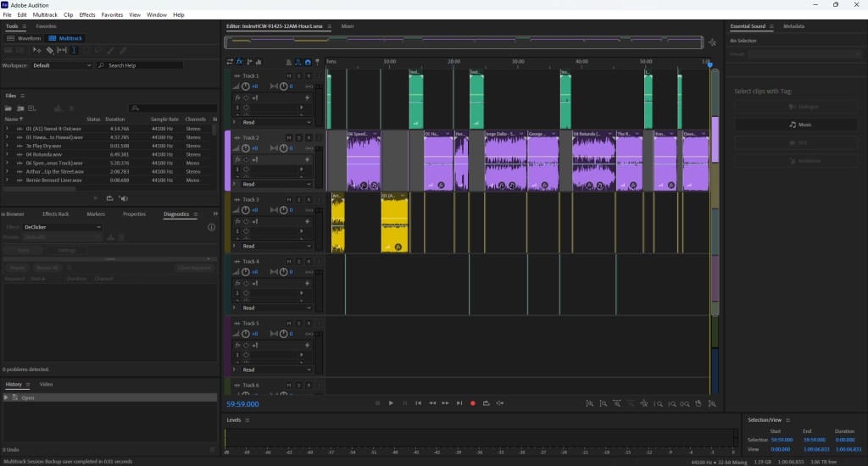Open the Track 1 Read automation dropdown
This screenshot has width=868, height=466.
273,122
